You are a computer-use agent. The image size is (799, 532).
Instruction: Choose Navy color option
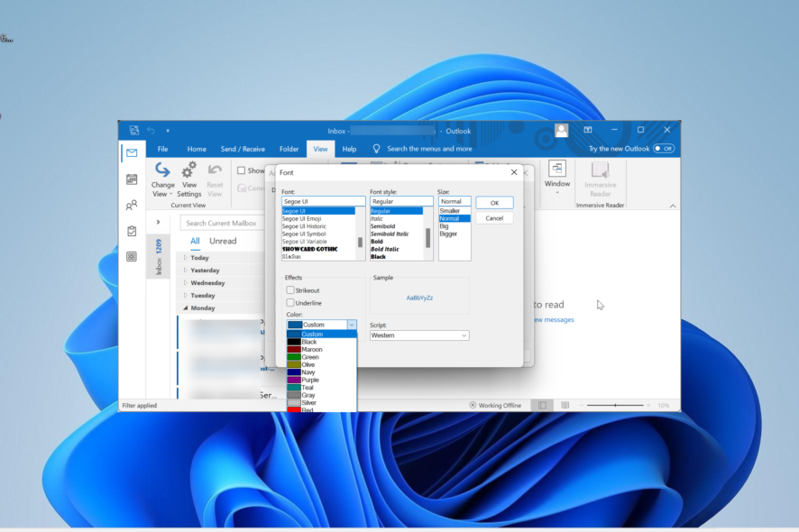[322, 372]
